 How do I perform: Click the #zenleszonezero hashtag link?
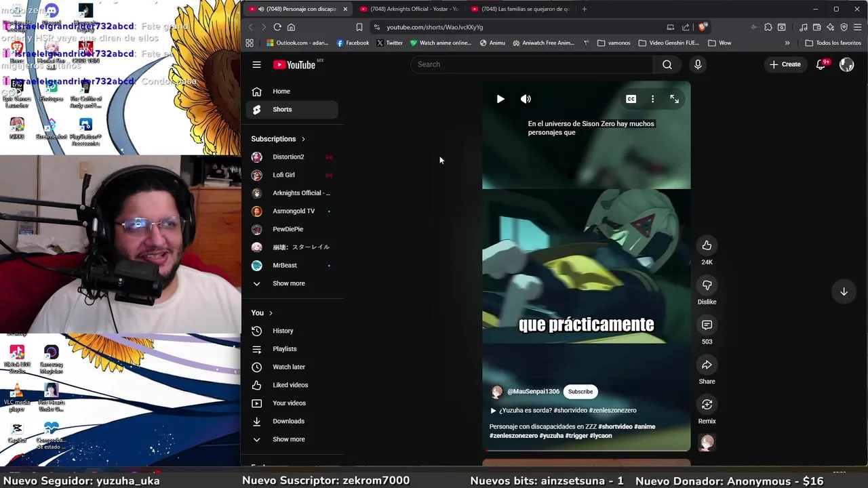click(514, 436)
